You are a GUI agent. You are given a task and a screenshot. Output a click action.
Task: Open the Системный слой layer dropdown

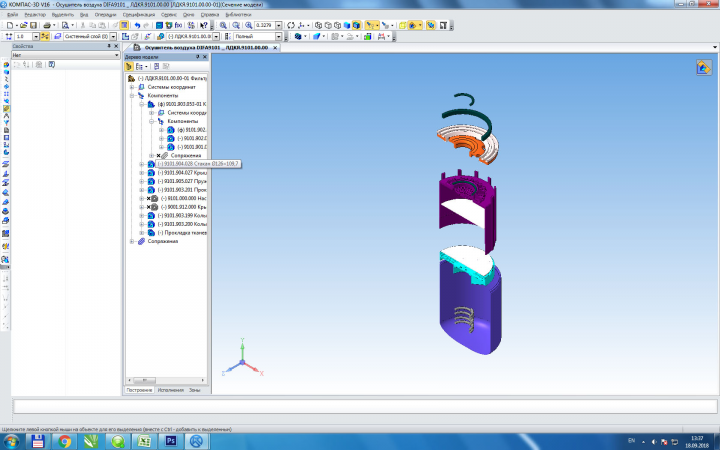point(113,36)
